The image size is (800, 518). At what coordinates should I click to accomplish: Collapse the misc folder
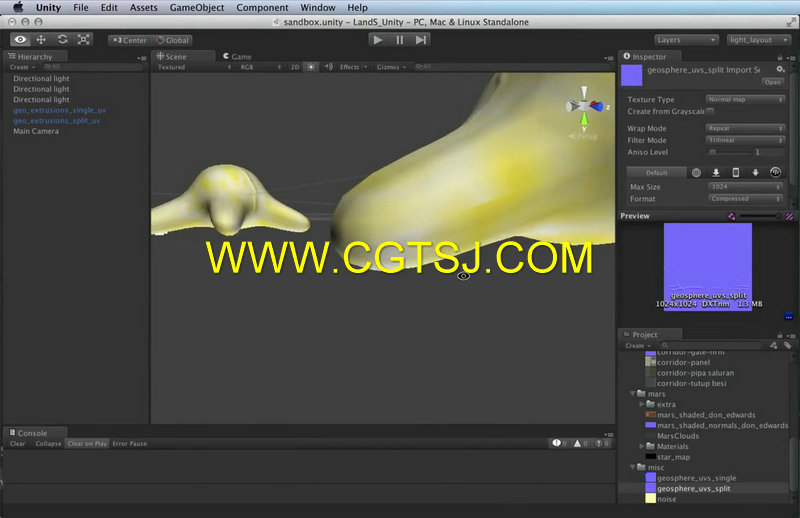point(633,467)
